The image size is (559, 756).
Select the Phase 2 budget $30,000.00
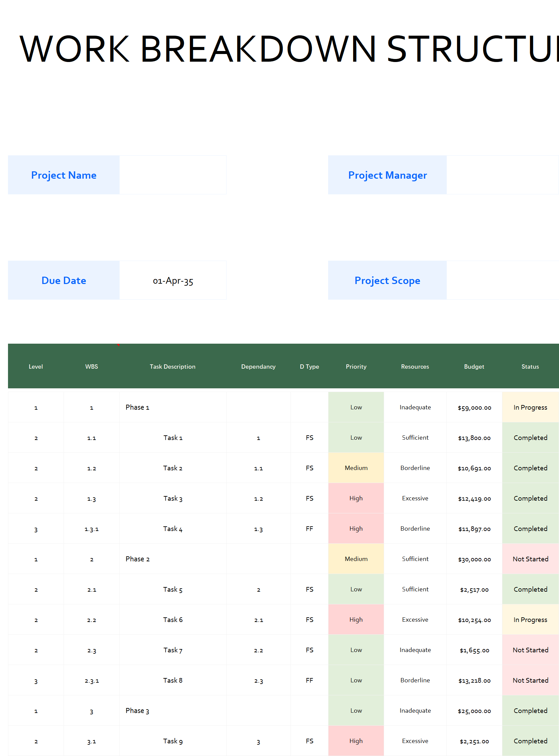click(474, 559)
